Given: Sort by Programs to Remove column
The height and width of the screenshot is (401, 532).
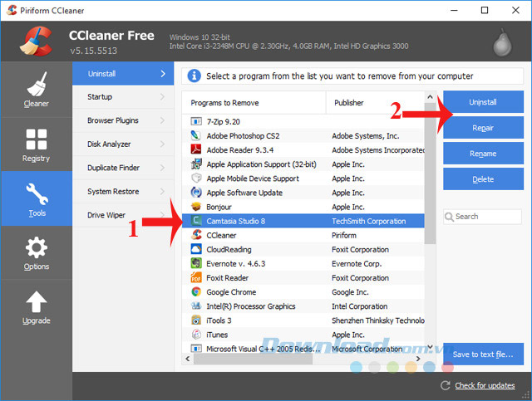Looking at the screenshot, I should tap(254, 103).
